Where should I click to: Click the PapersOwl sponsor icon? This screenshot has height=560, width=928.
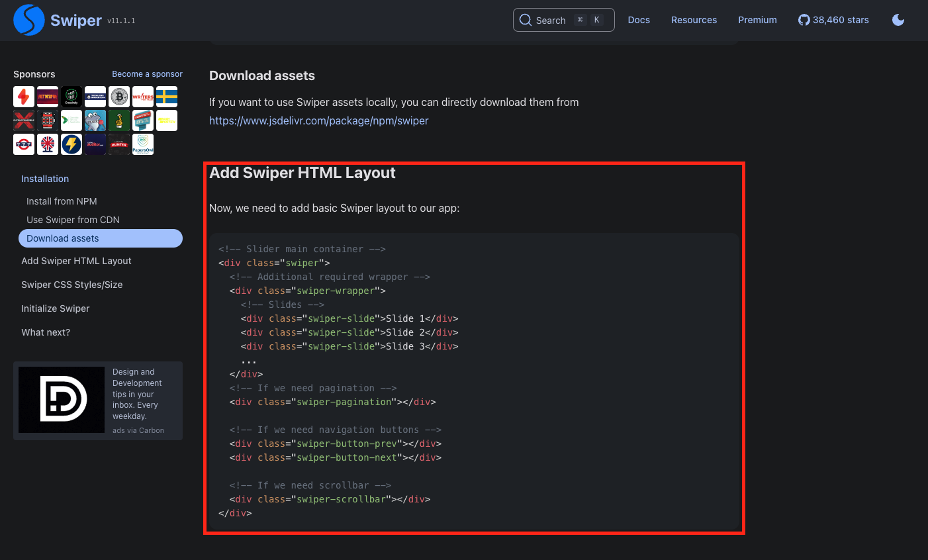[142, 144]
